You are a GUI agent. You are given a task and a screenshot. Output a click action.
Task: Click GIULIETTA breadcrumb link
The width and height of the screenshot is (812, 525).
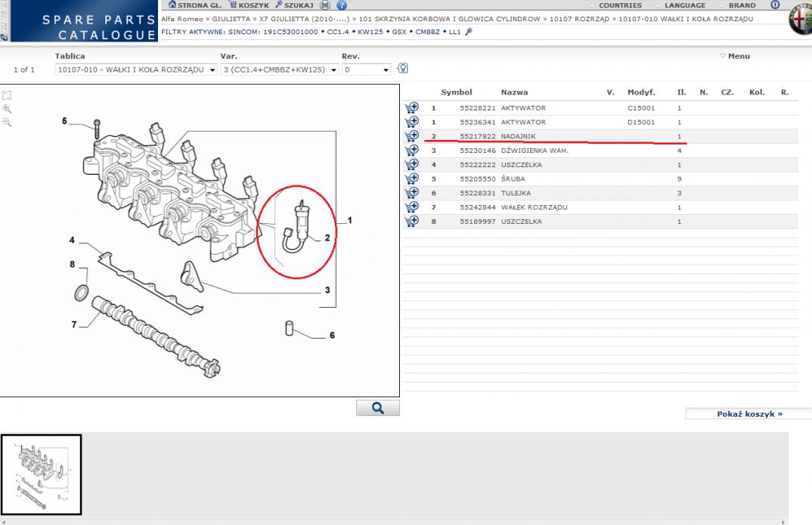tap(231, 19)
